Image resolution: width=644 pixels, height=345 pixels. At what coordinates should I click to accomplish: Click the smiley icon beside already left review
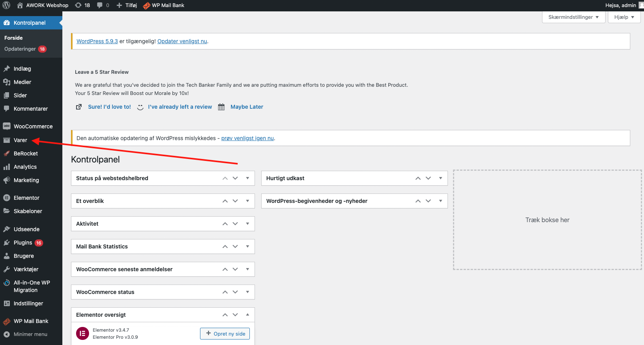coord(140,107)
